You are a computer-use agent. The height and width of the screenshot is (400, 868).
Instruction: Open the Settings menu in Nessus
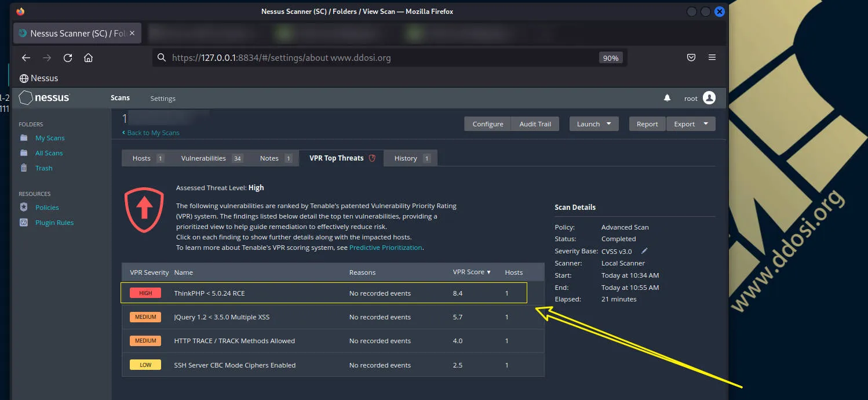point(162,98)
